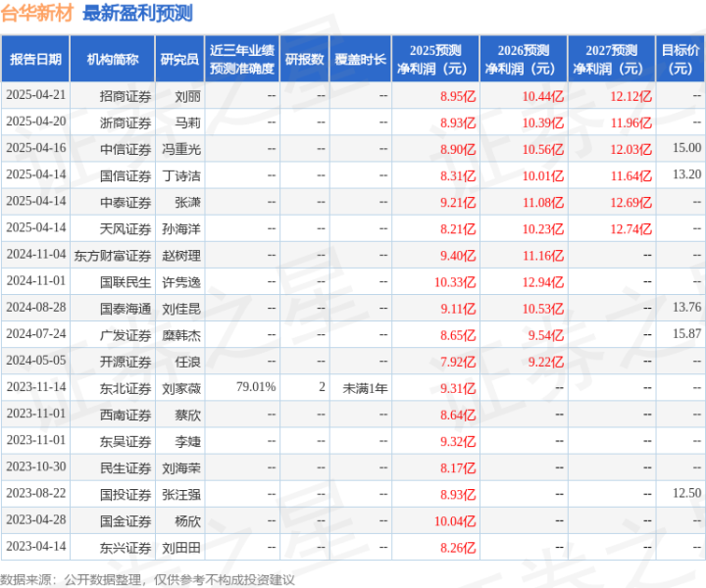The width and height of the screenshot is (706, 588).
Task: Click the 11.96亿 value in 浙商证券 row
Action: coord(630,122)
